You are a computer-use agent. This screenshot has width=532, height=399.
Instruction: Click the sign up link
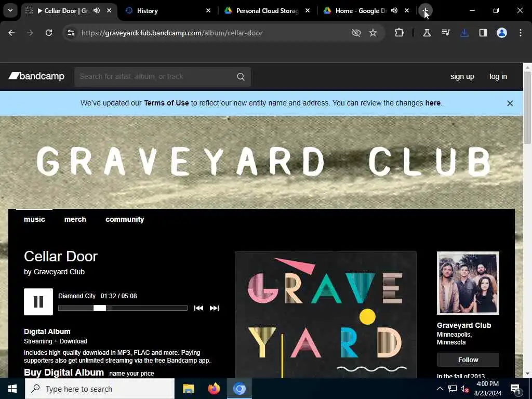[x=462, y=77]
